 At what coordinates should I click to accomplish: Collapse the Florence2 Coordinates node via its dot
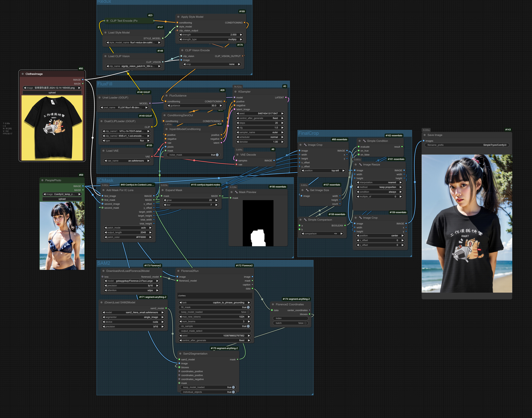click(x=273, y=304)
